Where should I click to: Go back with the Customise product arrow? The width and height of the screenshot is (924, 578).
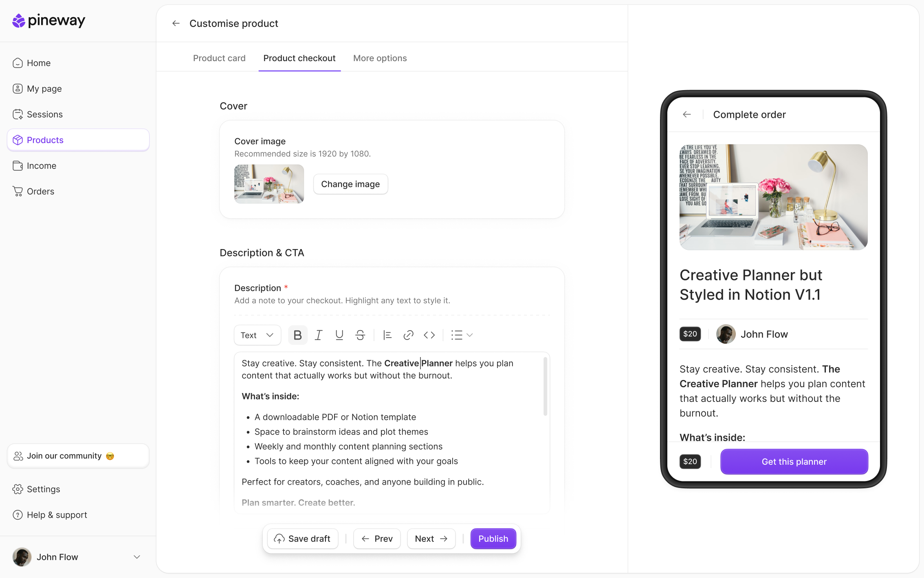coord(176,23)
